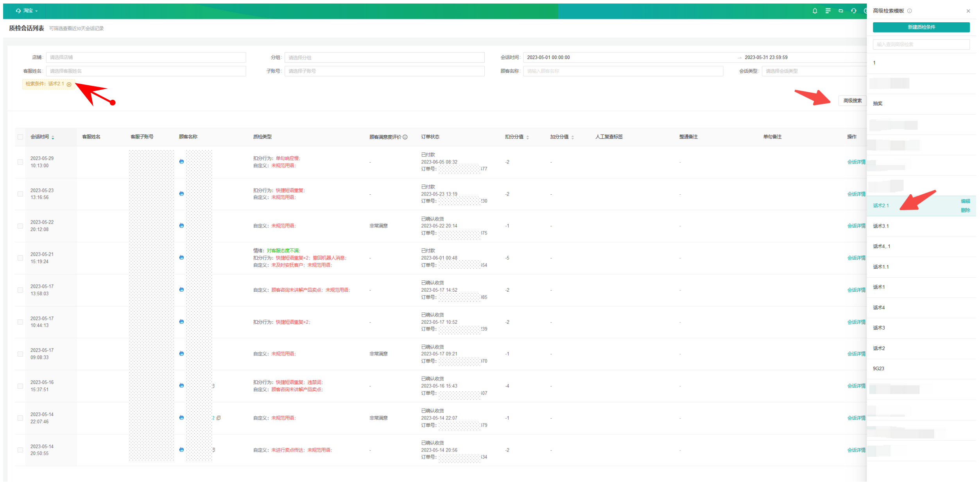Open 会话详情 for 2023-05-29 row
980x486 pixels.
click(856, 162)
